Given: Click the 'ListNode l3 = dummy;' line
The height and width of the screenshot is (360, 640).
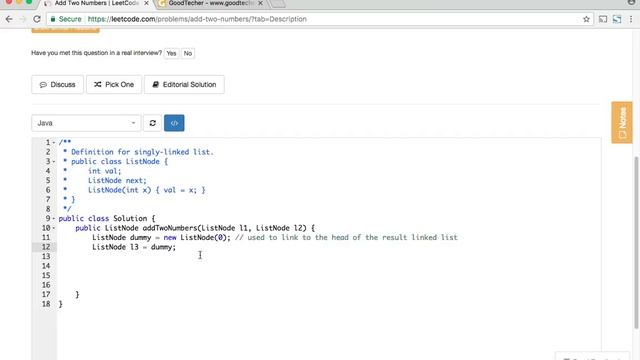Looking at the screenshot, I should point(134,247).
